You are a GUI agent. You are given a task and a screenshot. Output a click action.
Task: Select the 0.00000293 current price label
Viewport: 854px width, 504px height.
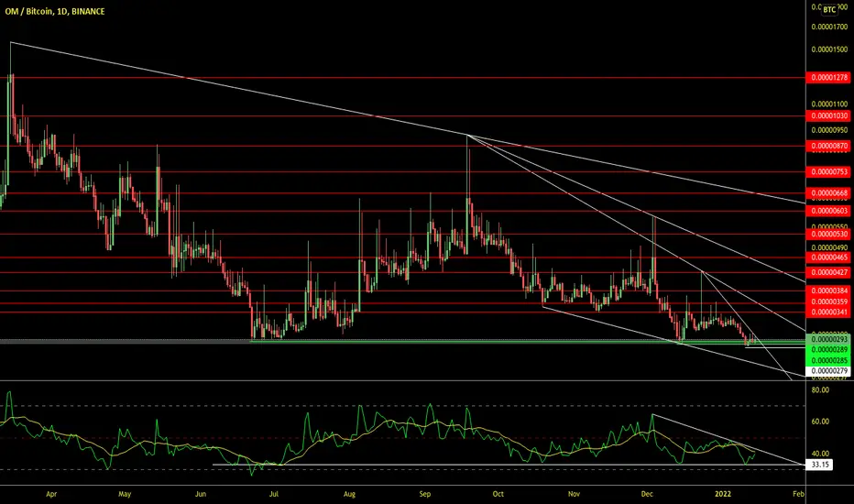[x=827, y=339]
